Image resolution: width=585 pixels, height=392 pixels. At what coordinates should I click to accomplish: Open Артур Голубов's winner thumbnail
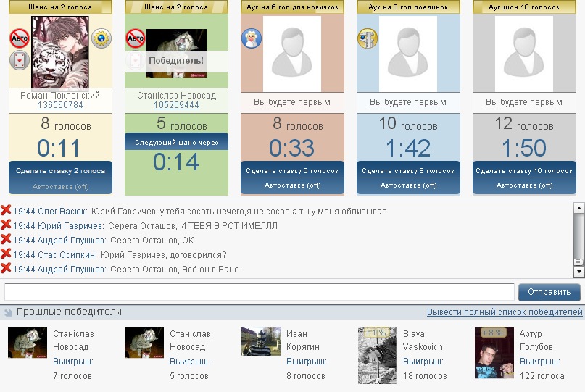[489, 352]
